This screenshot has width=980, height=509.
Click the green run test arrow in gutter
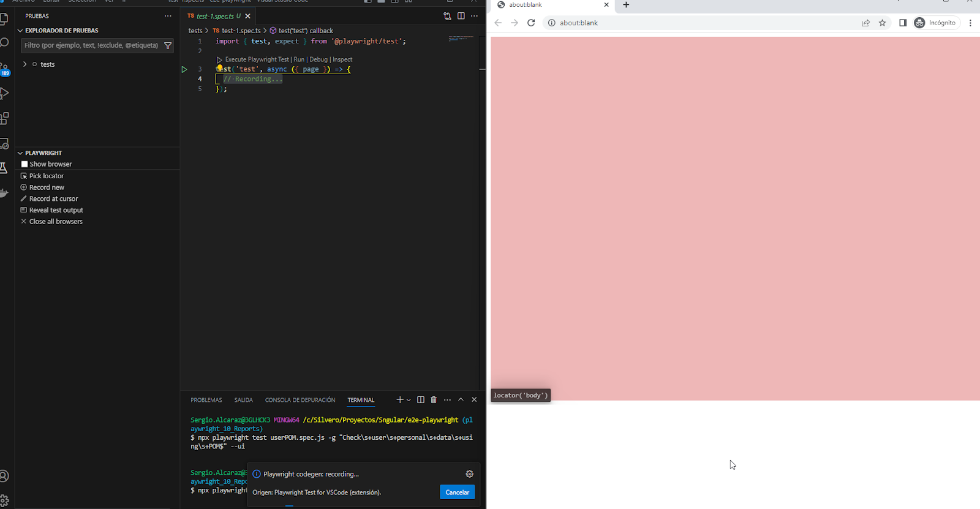184,69
